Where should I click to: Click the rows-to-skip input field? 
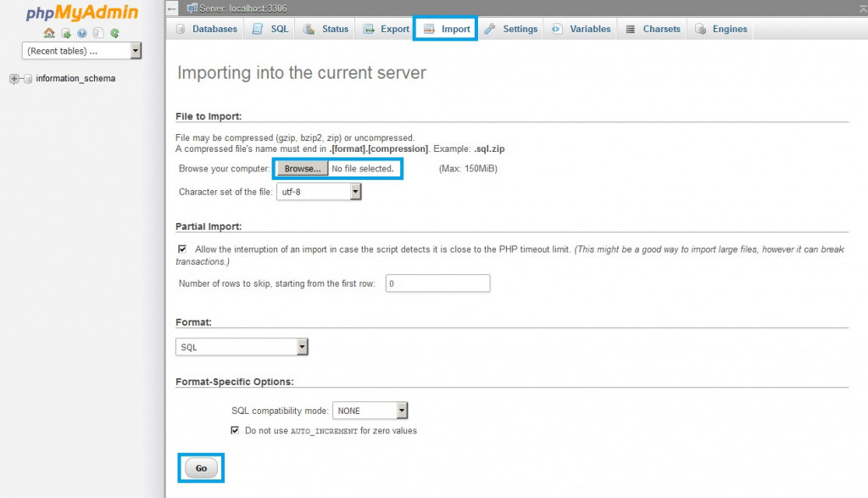[437, 283]
